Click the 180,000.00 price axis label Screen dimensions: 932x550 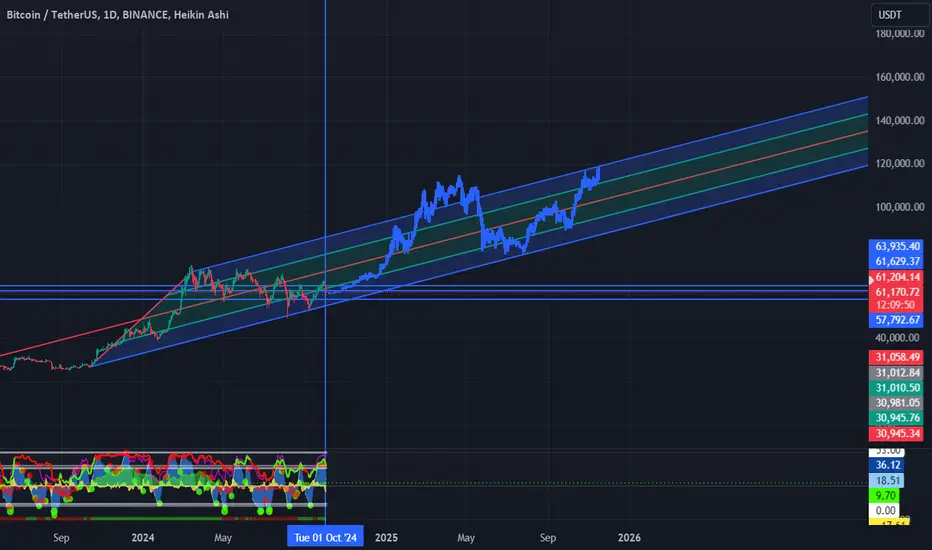coord(899,34)
